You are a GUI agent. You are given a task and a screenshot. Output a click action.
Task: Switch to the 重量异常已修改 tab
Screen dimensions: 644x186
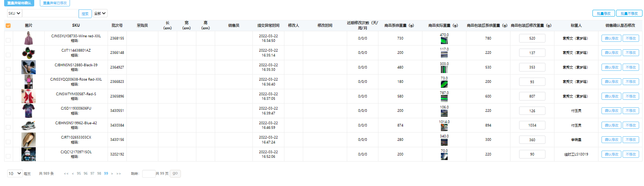55,3
